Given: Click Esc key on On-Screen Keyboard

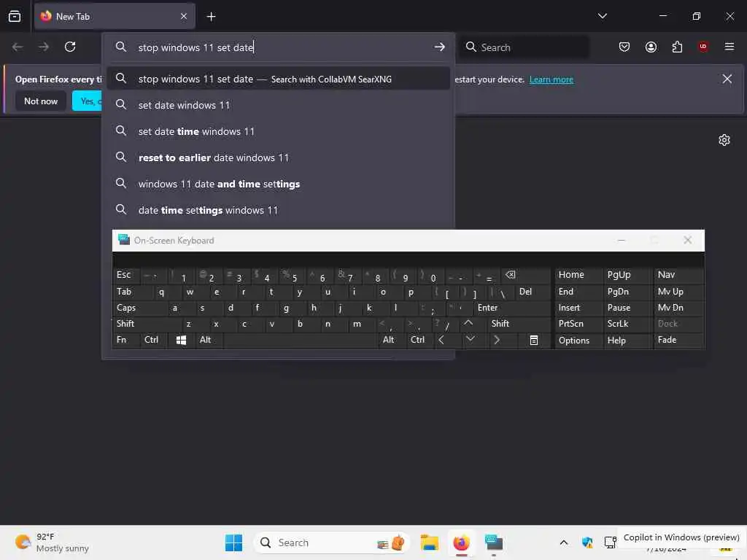Looking at the screenshot, I should click(126, 275).
